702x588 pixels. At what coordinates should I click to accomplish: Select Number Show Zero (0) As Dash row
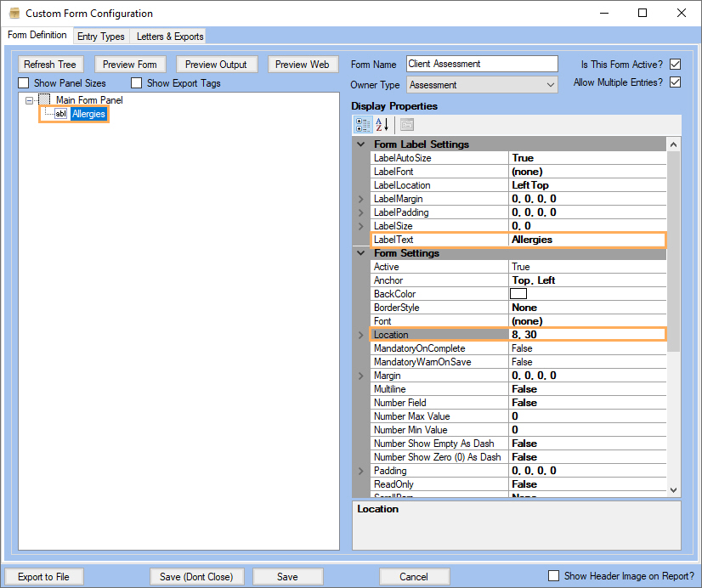click(x=518, y=457)
